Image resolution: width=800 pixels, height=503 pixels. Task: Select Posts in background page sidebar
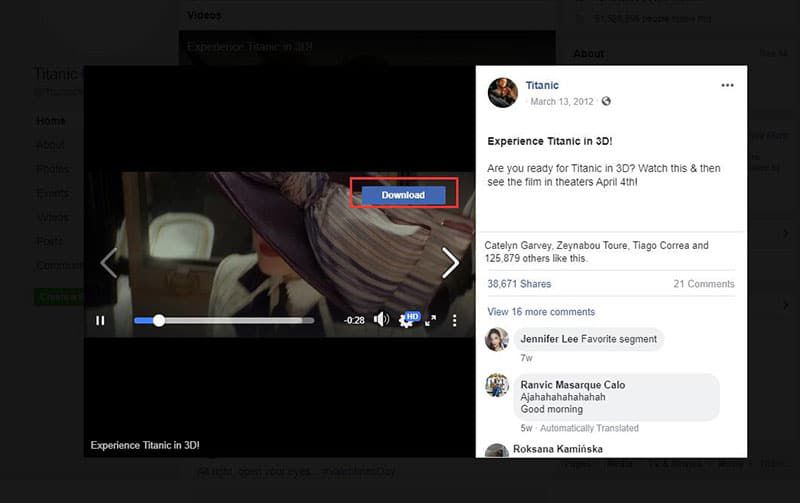coord(49,241)
